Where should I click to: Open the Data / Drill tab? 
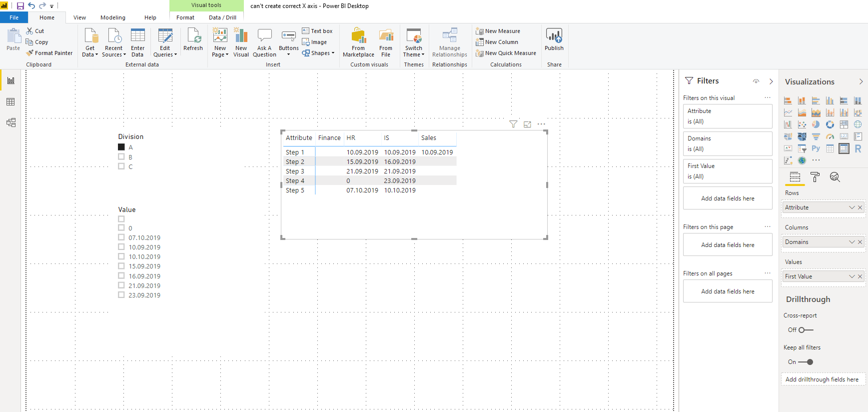222,17
